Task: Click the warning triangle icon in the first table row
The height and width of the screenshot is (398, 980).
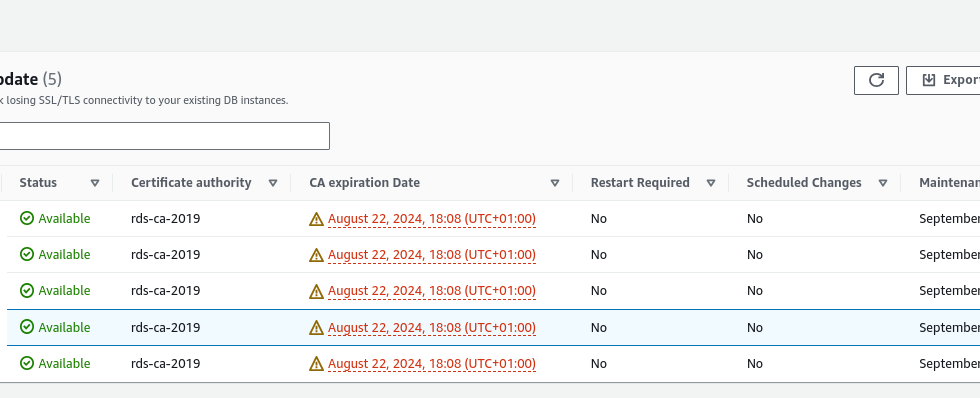Action: pyautogui.click(x=316, y=219)
